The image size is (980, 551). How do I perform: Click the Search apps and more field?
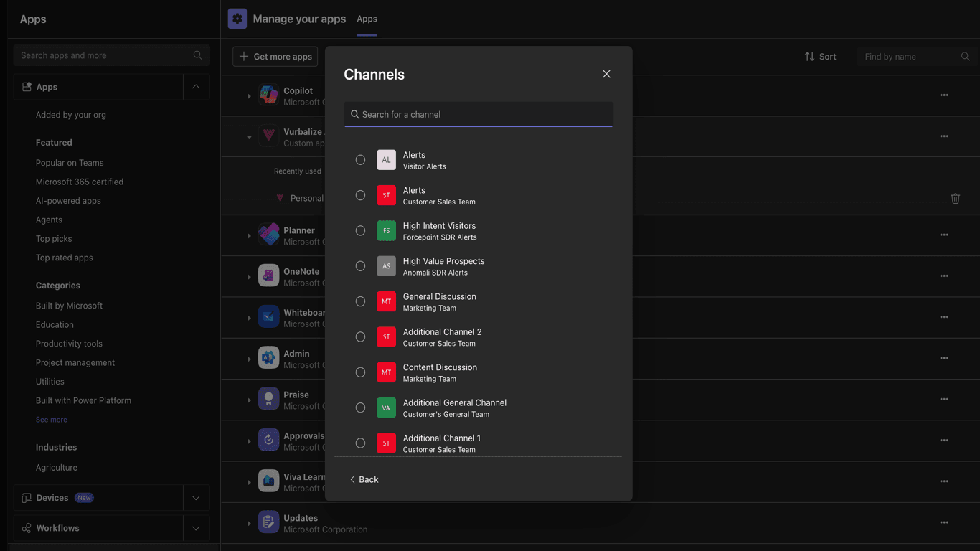(111, 55)
